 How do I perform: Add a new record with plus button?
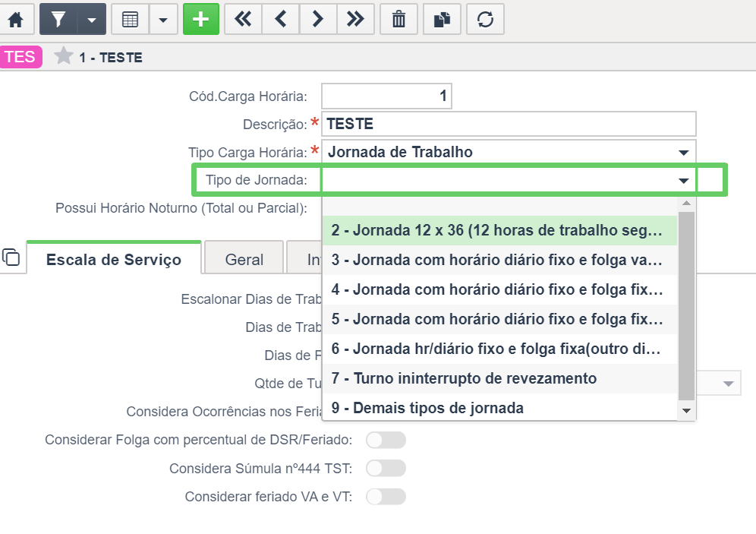200,20
